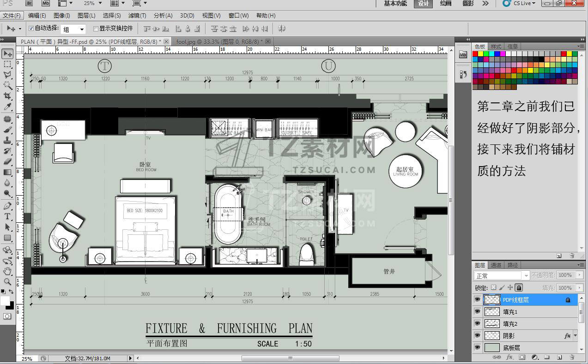
Task: Create a new layer group
Action: 546,357
